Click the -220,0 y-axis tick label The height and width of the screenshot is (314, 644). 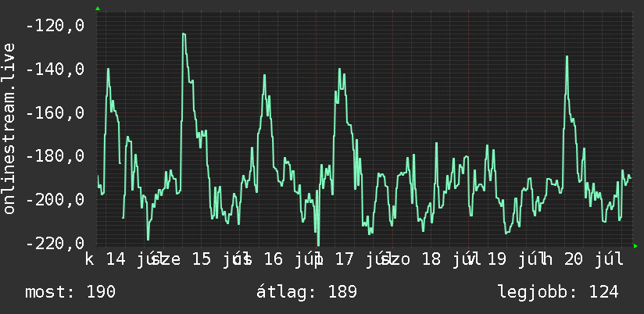55,244
